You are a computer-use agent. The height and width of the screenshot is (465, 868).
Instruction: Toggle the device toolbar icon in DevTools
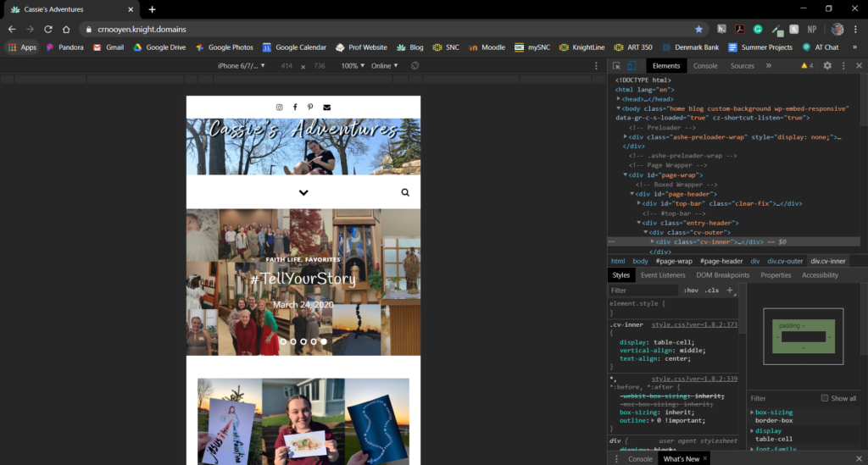632,66
